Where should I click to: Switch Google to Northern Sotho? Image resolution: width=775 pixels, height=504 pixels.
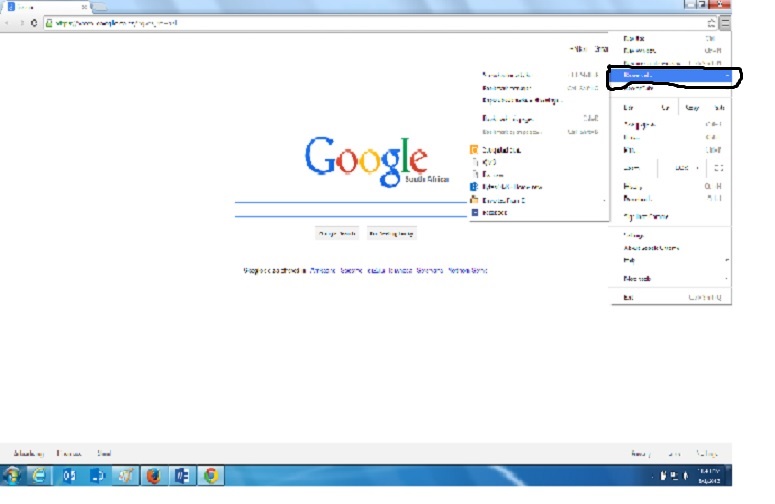click(x=468, y=271)
